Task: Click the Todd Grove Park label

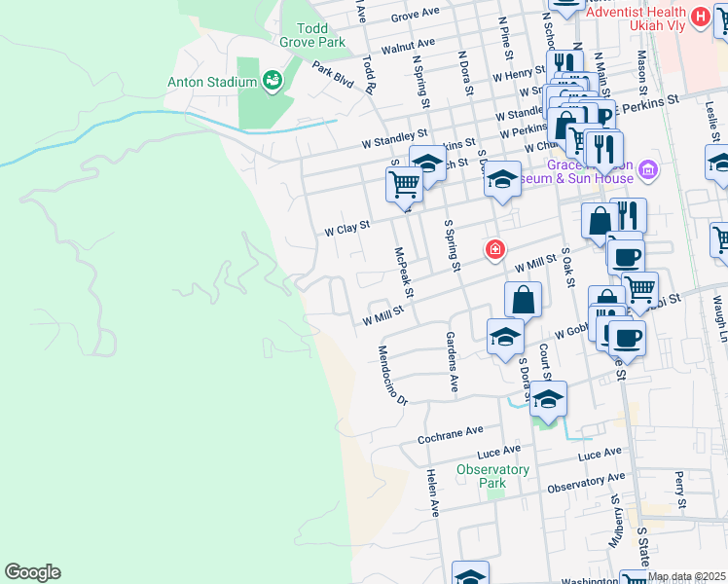Action: [312, 35]
